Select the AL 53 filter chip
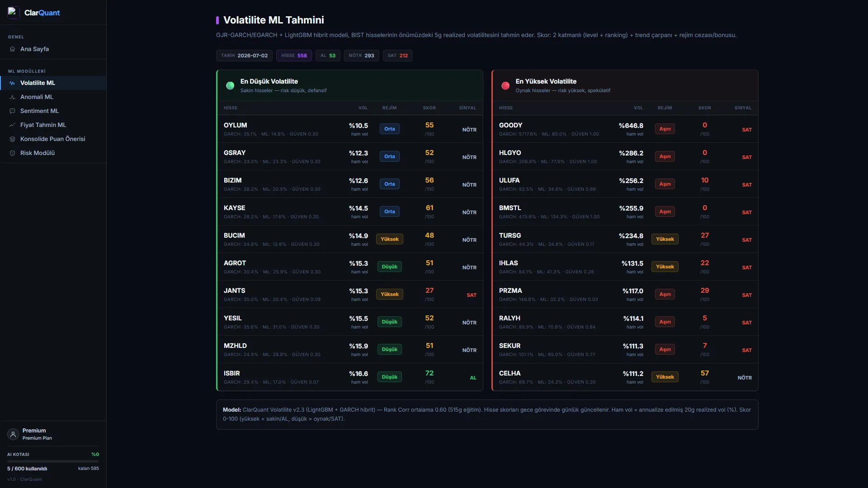The height and width of the screenshot is (488, 868). point(328,56)
